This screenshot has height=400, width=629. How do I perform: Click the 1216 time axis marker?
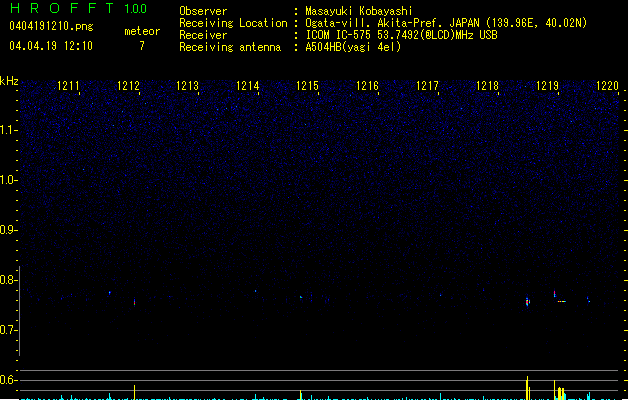pos(367,86)
